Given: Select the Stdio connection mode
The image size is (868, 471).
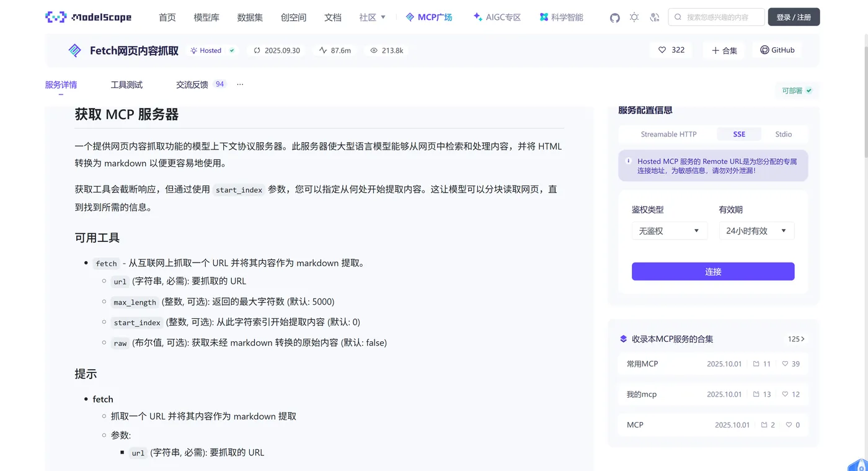Looking at the screenshot, I should click(783, 134).
